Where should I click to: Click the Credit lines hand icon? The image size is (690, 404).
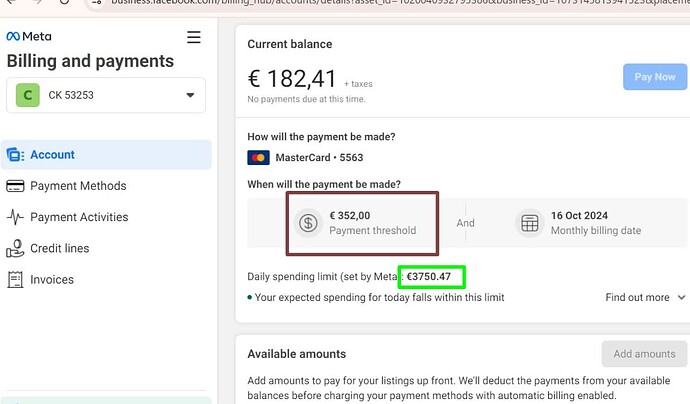coord(15,248)
